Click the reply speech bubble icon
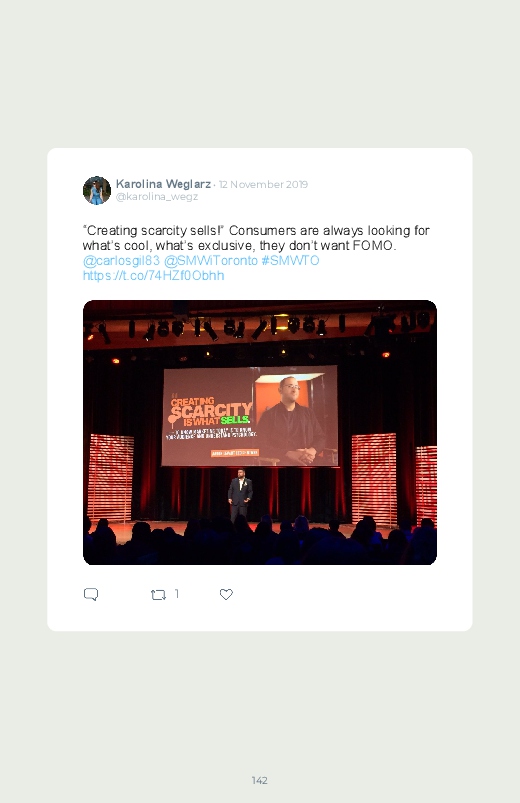The image size is (520, 803). [91, 594]
